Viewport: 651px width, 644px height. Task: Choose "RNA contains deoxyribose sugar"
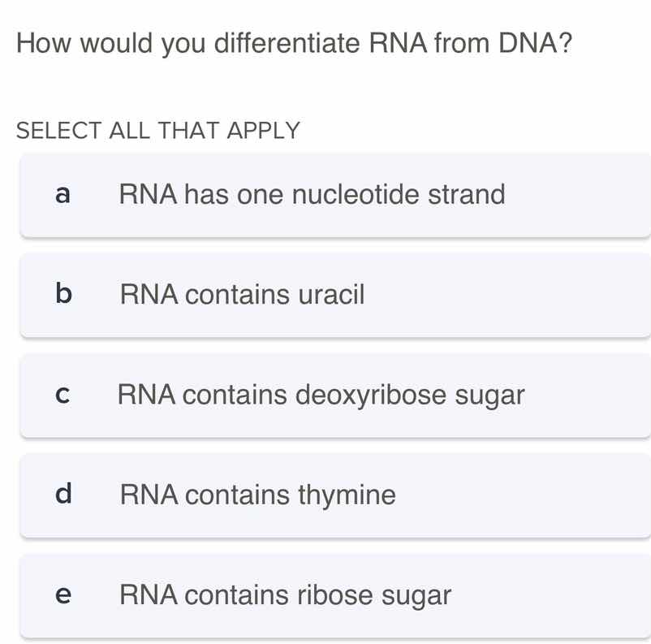322,395
